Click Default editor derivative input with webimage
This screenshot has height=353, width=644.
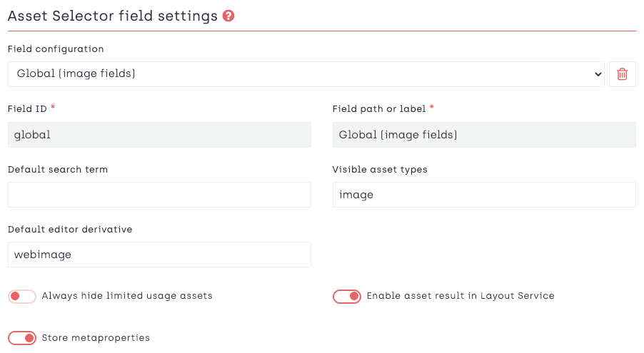[159, 255]
